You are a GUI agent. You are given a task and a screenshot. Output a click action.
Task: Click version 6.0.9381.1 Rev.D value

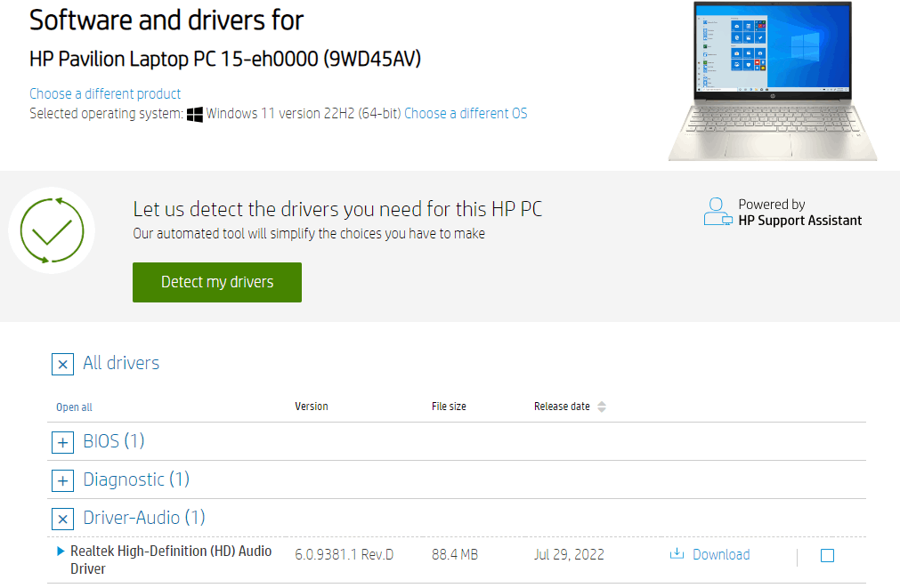[345, 555]
